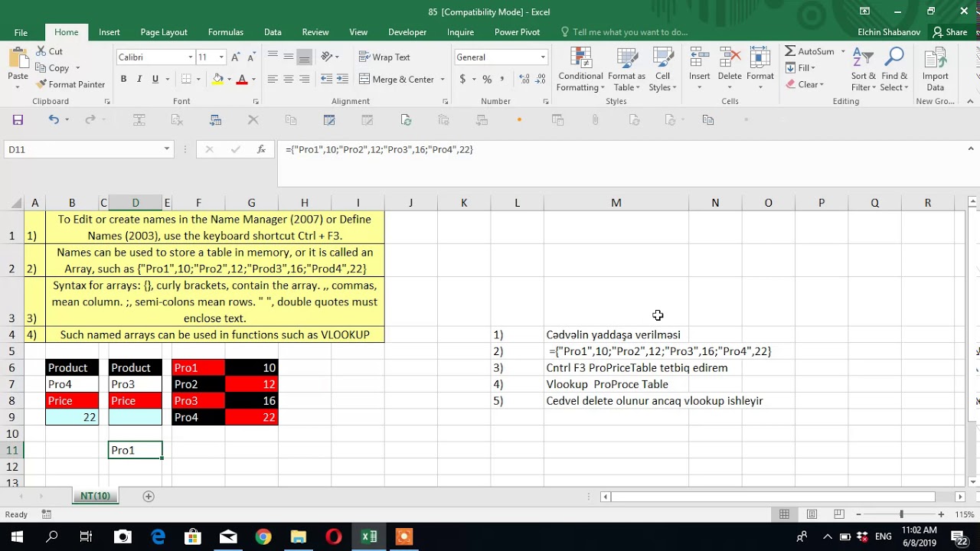This screenshot has height=551, width=980.
Task: Toggle Bold formatting
Action: pyautogui.click(x=123, y=79)
